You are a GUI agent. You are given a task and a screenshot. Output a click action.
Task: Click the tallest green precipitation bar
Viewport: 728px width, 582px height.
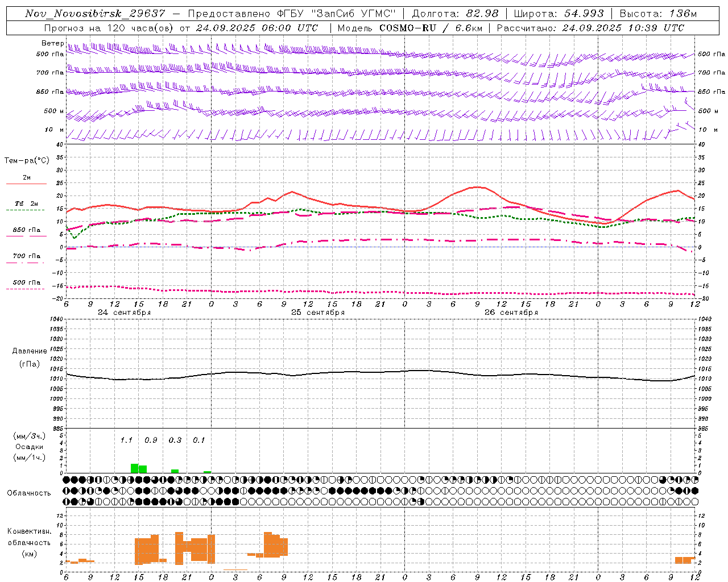135,468
